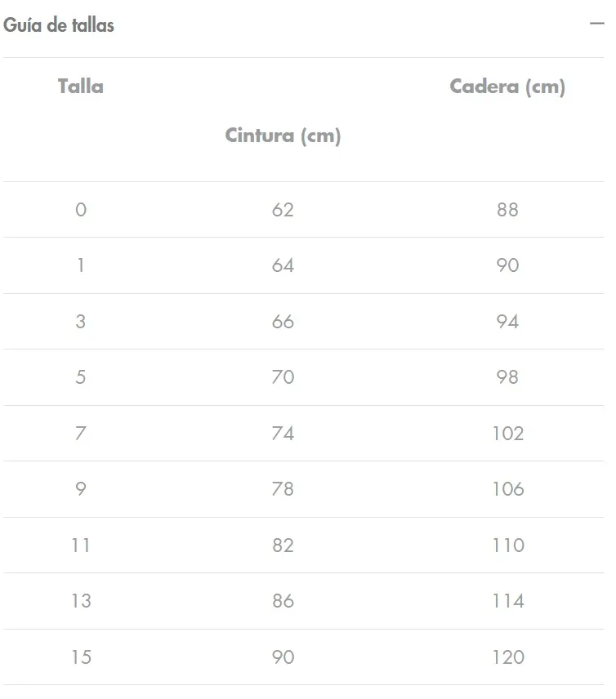Click waist value 70 for size 5
616x699 pixels.
pos(283,377)
